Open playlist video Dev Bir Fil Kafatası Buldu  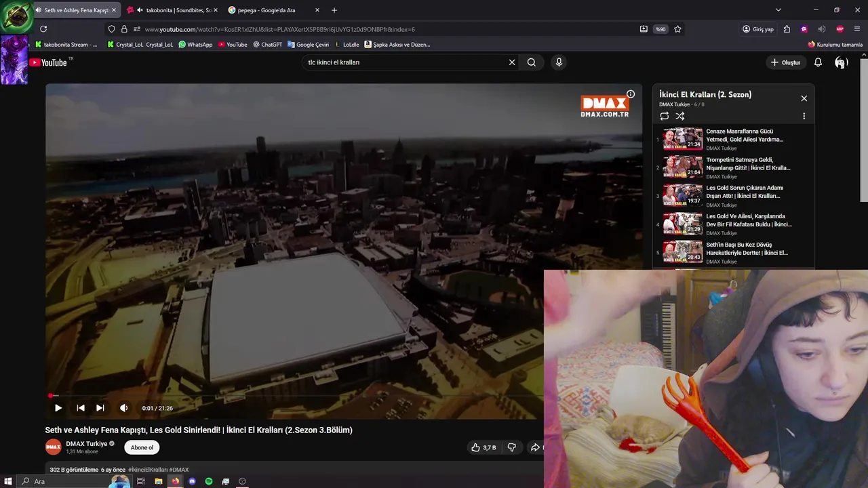(x=732, y=224)
